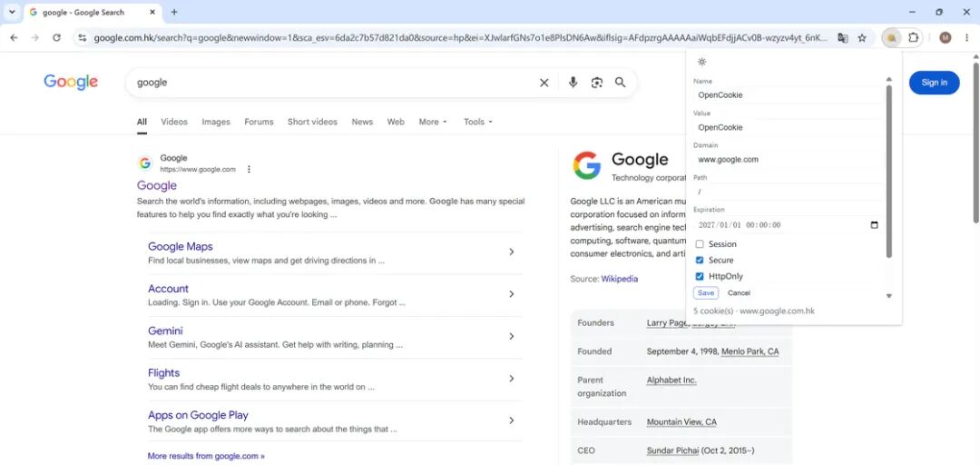
Task: Start voice search with microphone
Action: coord(573,83)
